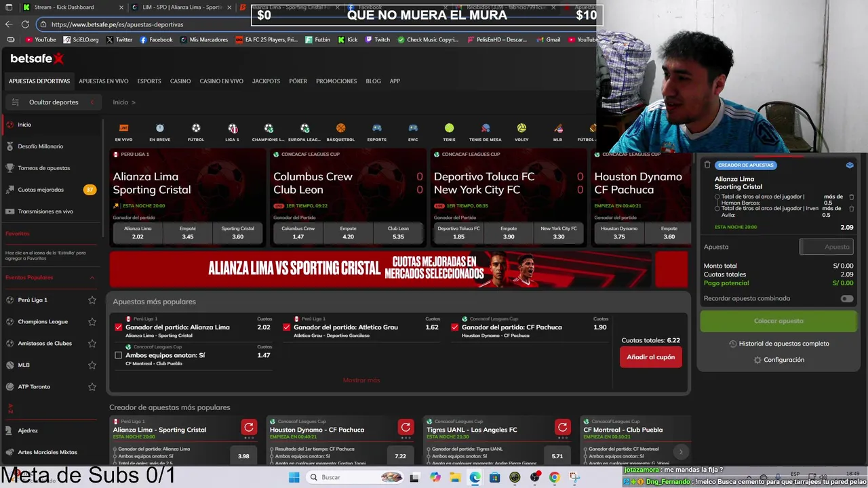This screenshot has width=868, height=488.
Task: Open Apuestas en Vivo nav tab
Action: tap(103, 81)
